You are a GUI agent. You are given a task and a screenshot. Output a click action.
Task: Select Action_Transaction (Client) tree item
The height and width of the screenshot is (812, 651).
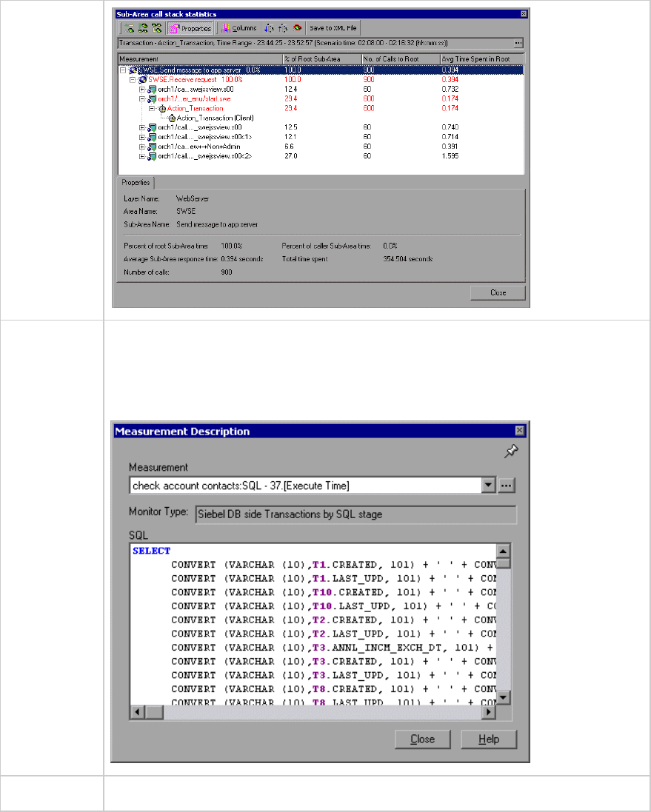215,118
